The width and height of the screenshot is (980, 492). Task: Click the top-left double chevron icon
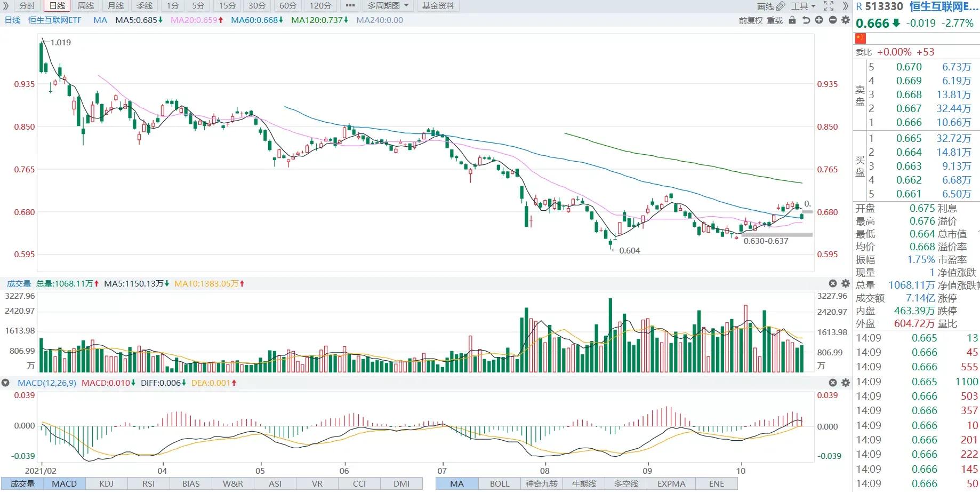point(6,6)
